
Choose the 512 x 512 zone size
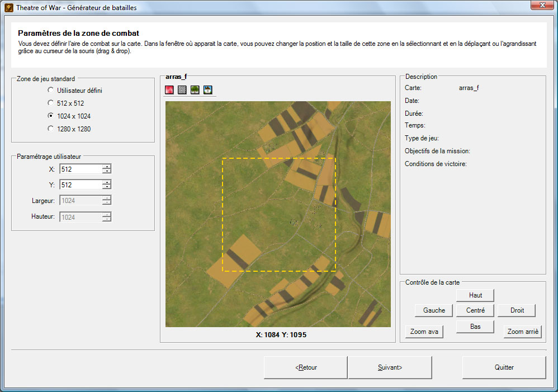point(51,103)
